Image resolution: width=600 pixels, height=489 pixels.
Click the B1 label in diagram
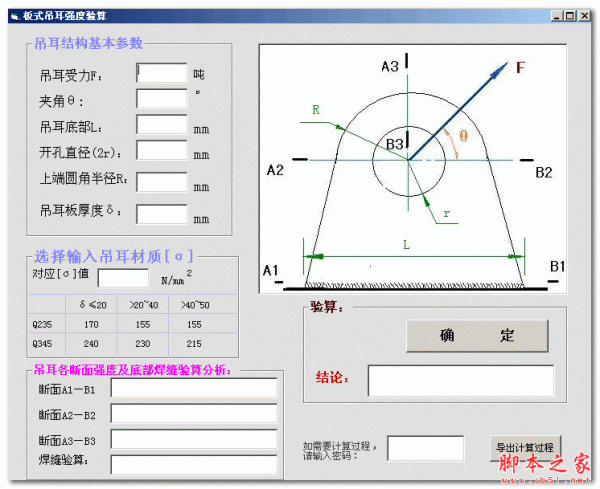coord(557,266)
